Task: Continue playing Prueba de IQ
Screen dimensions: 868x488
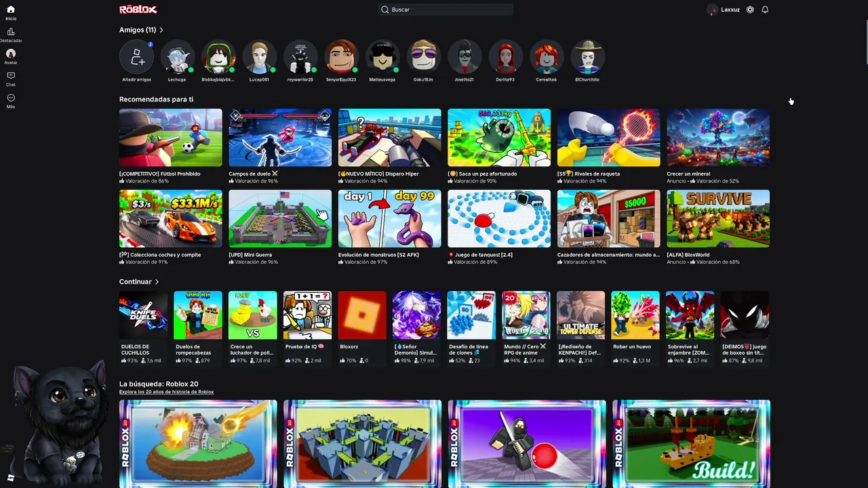Action: [x=307, y=315]
